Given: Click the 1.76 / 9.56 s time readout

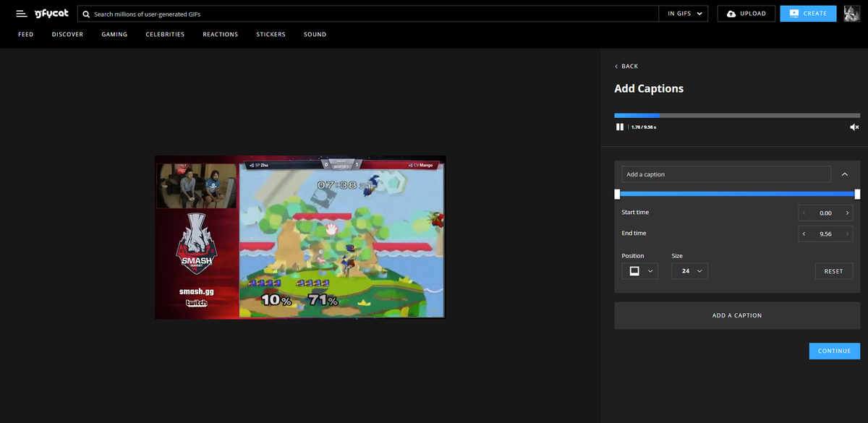Looking at the screenshot, I should pos(644,127).
